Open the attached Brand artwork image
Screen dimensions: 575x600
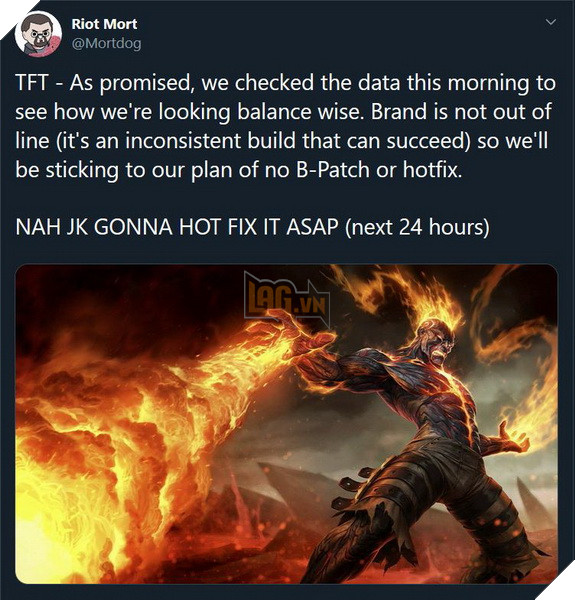click(286, 424)
